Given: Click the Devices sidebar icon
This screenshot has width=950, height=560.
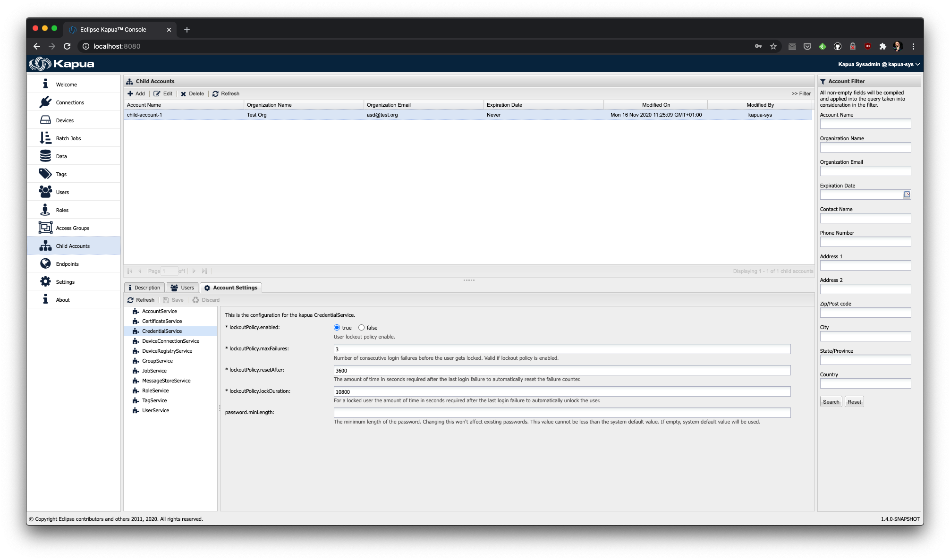Looking at the screenshot, I should [44, 120].
